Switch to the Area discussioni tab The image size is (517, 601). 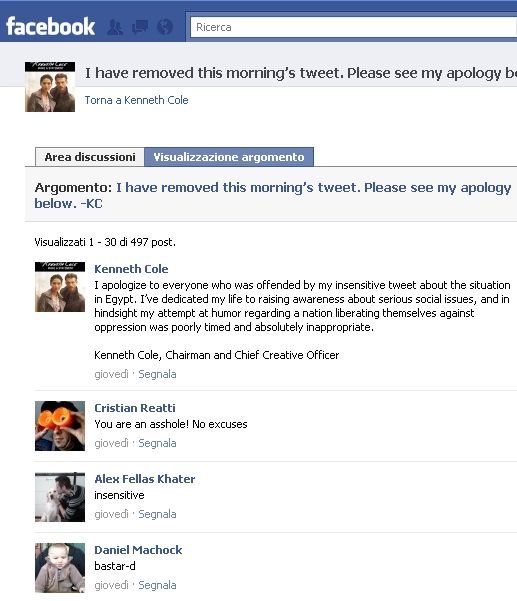[90, 157]
